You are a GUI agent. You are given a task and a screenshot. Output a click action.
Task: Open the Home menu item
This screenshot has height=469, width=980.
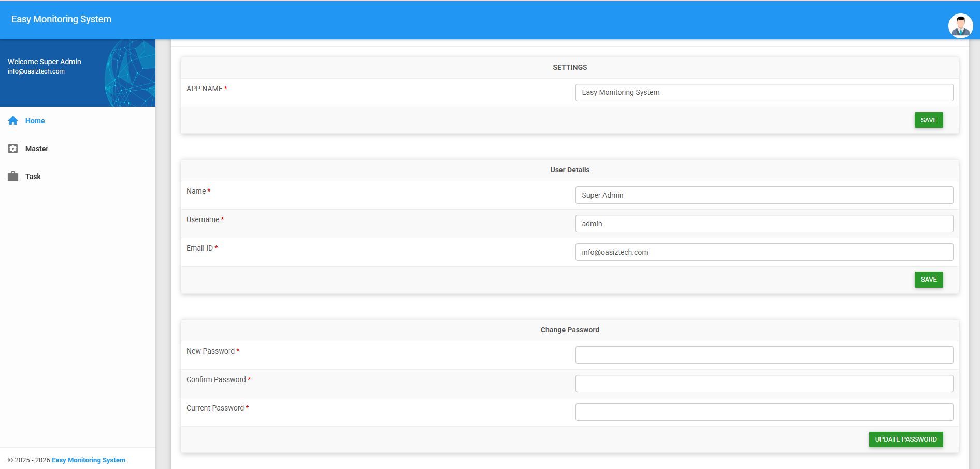[78, 121]
